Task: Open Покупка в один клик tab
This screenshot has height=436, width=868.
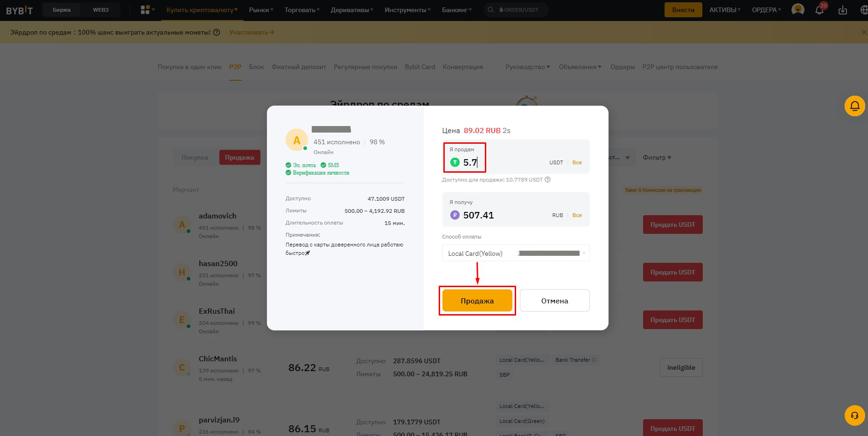Action: click(189, 67)
